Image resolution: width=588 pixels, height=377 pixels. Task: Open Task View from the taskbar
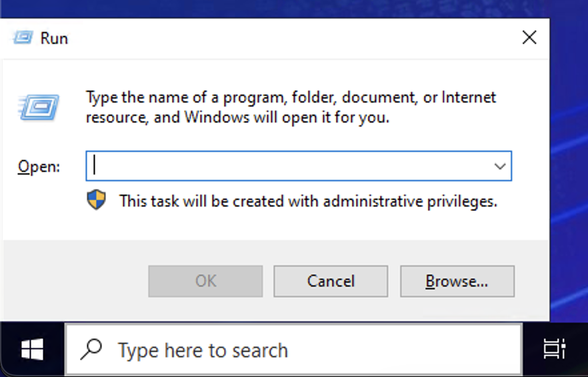coord(553,350)
